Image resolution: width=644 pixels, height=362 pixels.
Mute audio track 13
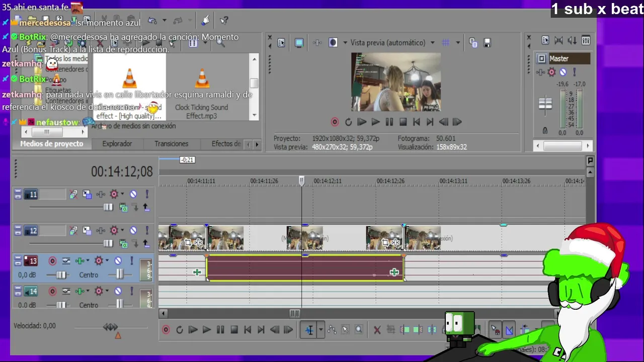pos(118,261)
